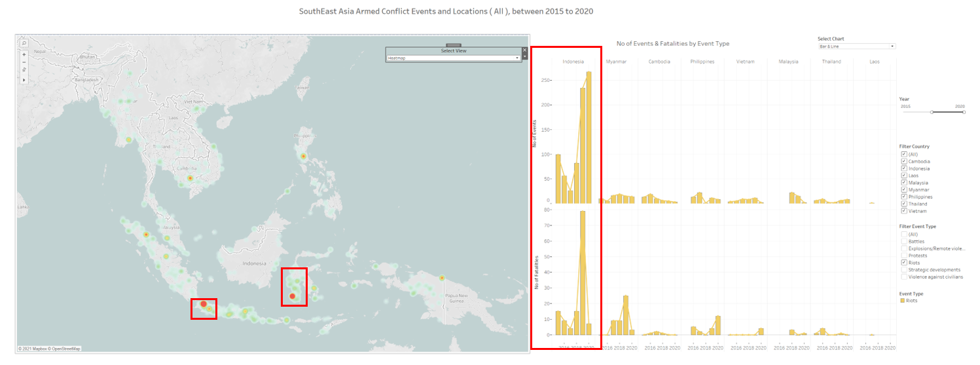Uncheck the Vietnam country checkbox

coord(904,211)
